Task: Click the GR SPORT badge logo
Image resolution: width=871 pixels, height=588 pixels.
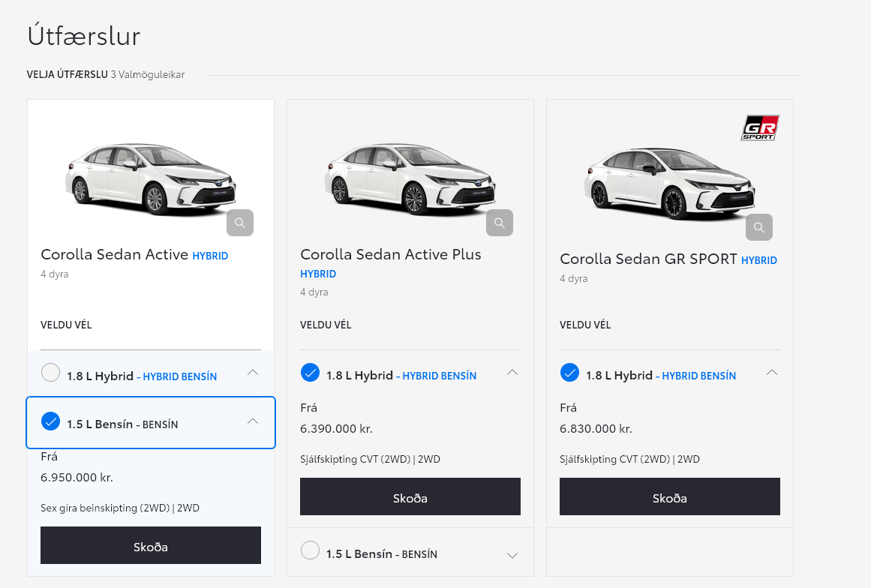Action: [x=760, y=127]
